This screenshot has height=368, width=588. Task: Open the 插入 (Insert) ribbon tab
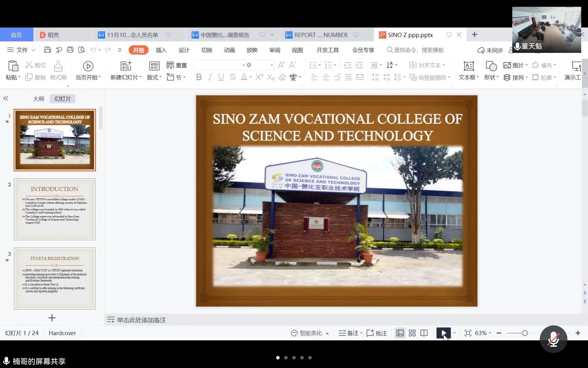pyautogui.click(x=161, y=50)
